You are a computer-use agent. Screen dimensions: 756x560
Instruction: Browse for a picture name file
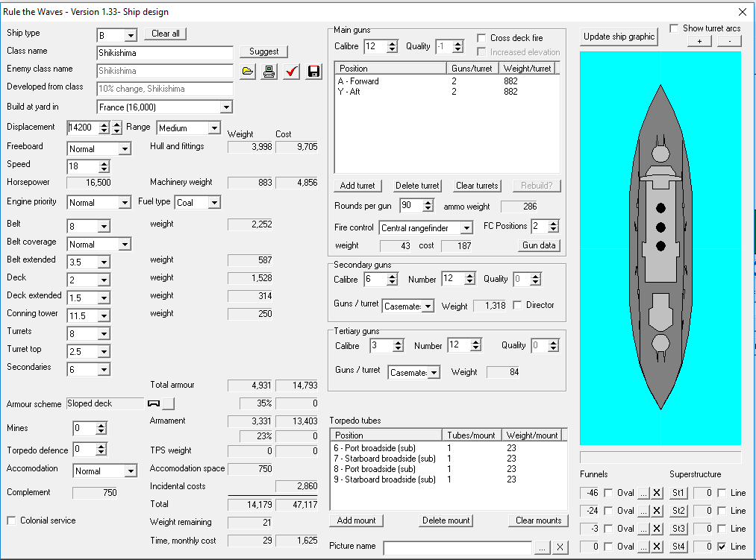pyautogui.click(x=542, y=547)
